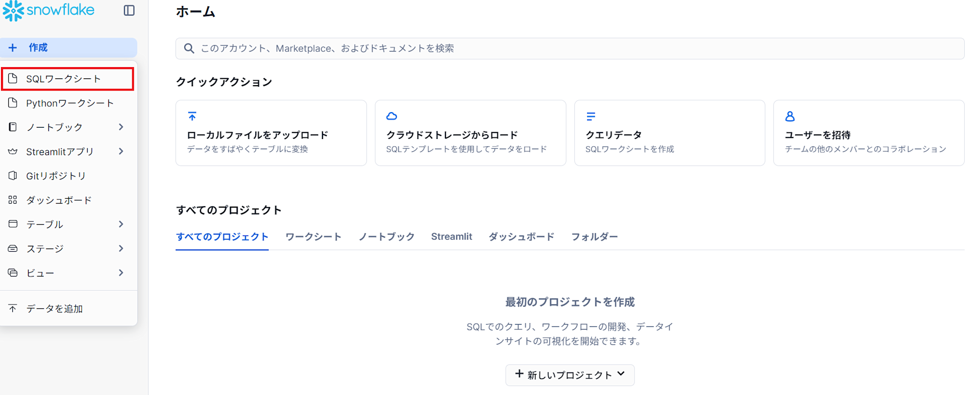
Task: Collapse the sidebar with panel toggle icon
Action: (x=129, y=10)
